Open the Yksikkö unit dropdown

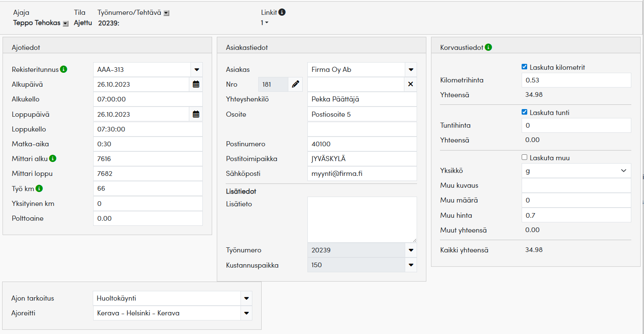[623, 171]
